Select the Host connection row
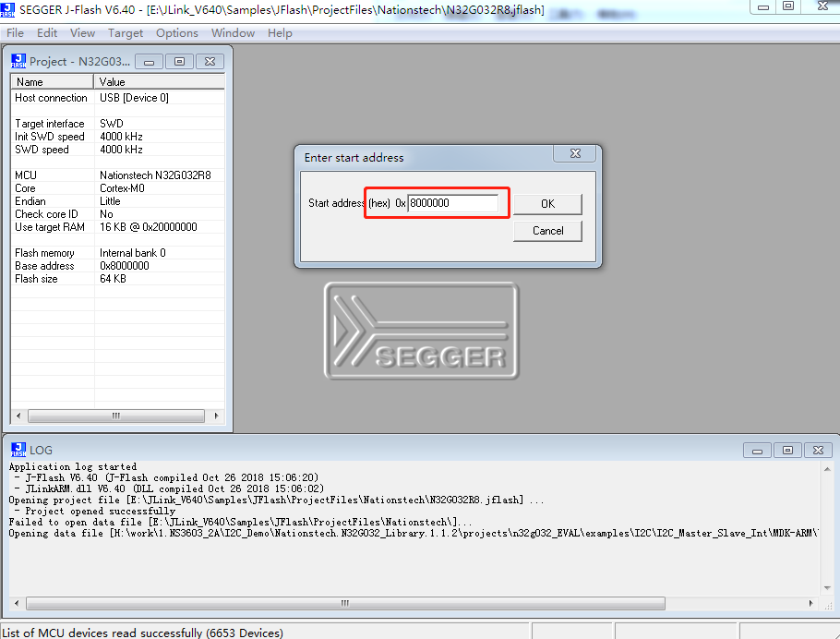The image size is (840, 639). click(x=118, y=98)
